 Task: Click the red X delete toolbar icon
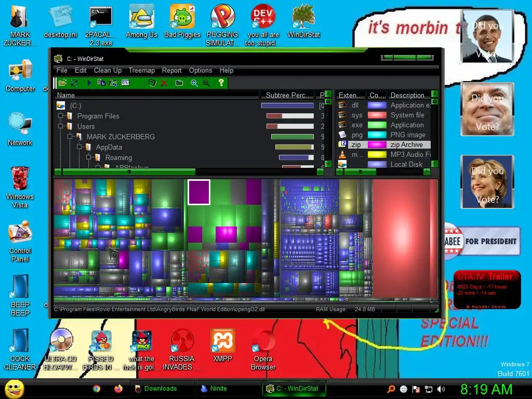pos(164,83)
